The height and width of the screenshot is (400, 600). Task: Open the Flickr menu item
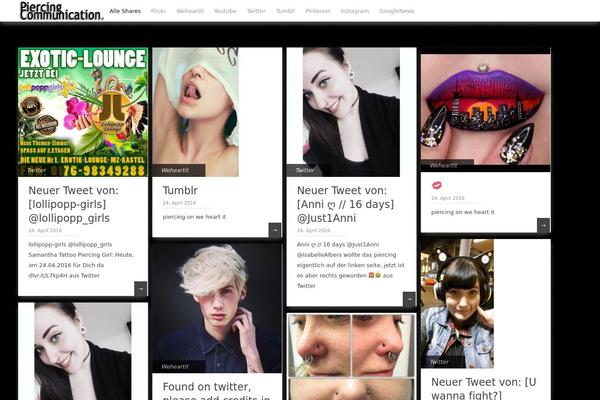[x=158, y=11]
